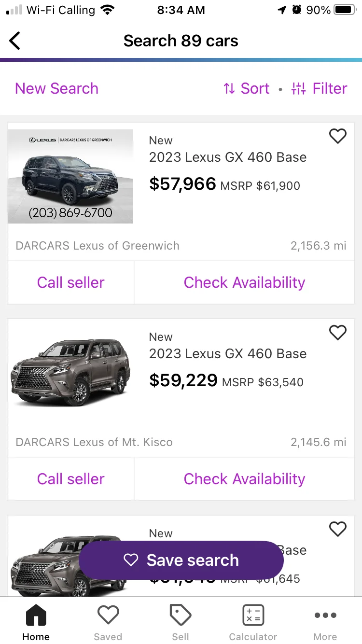
Task: Check Availability for the Mt. Kisco Lexus
Action: [x=244, y=479]
